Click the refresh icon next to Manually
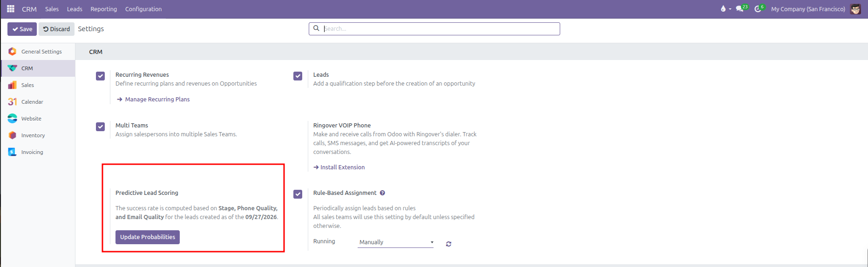This screenshot has width=868, height=267. [448, 244]
